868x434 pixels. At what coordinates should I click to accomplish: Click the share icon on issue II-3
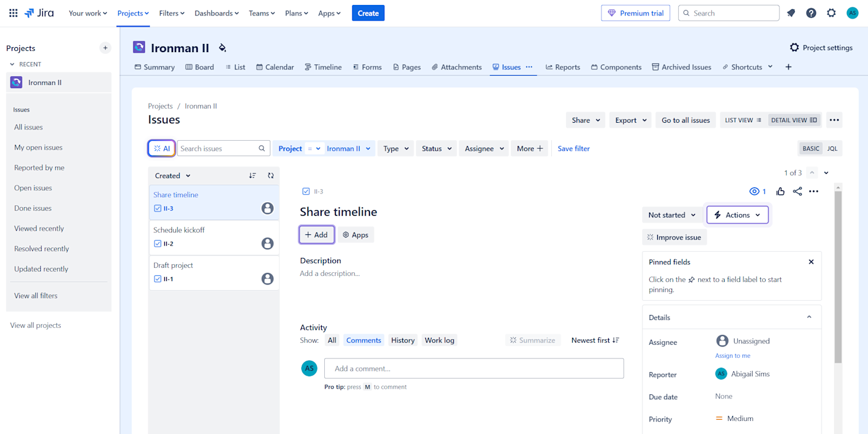(x=797, y=192)
